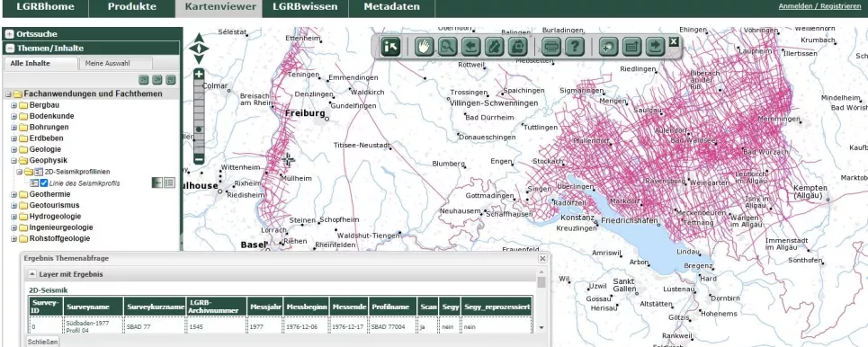
Task: Expand the Ortssuche panel
Action: click(x=10, y=34)
